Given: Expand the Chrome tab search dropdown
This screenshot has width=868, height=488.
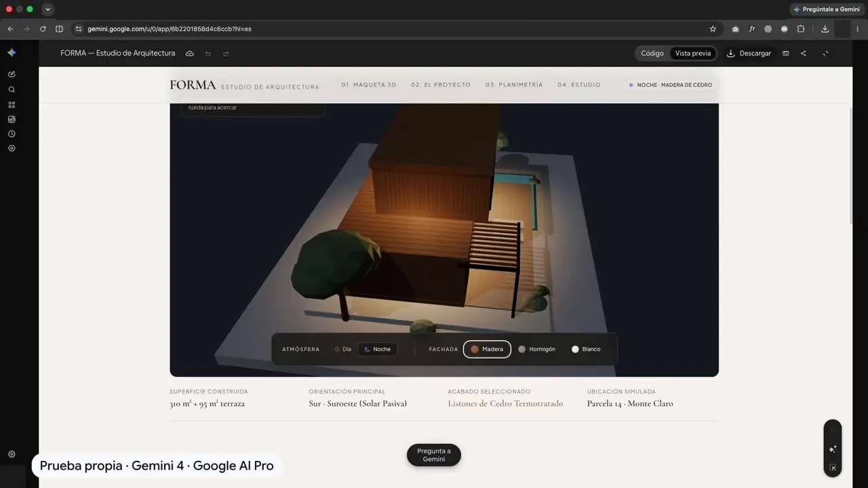Looking at the screenshot, I should coord(47,9).
